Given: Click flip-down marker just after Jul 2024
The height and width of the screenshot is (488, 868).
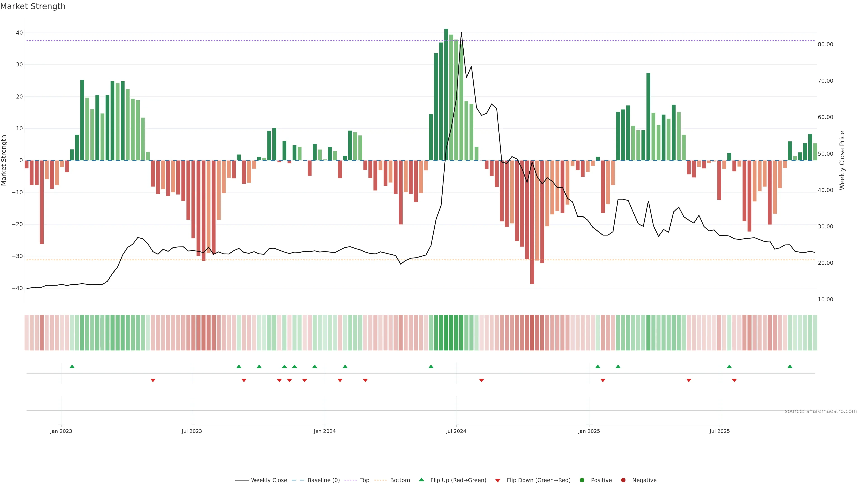Looking at the screenshot, I should pyautogui.click(x=481, y=380).
